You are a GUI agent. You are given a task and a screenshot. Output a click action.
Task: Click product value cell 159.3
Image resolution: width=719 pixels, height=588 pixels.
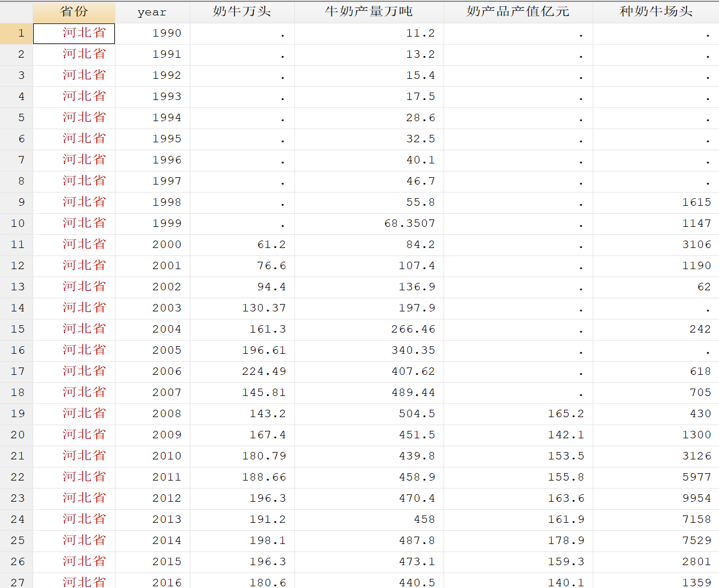click(518, 562)
